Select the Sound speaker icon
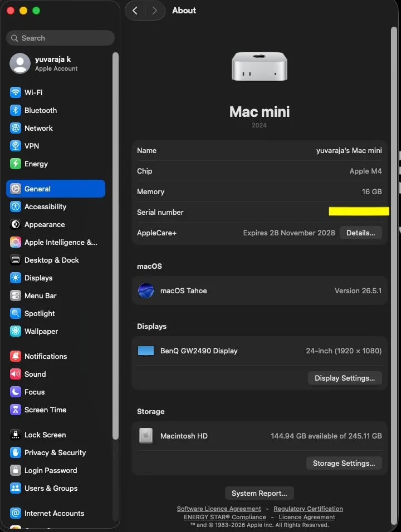Image resolution: width=401 pixels, height=532 pixels. pyautogui.click(x=15, y=374)
